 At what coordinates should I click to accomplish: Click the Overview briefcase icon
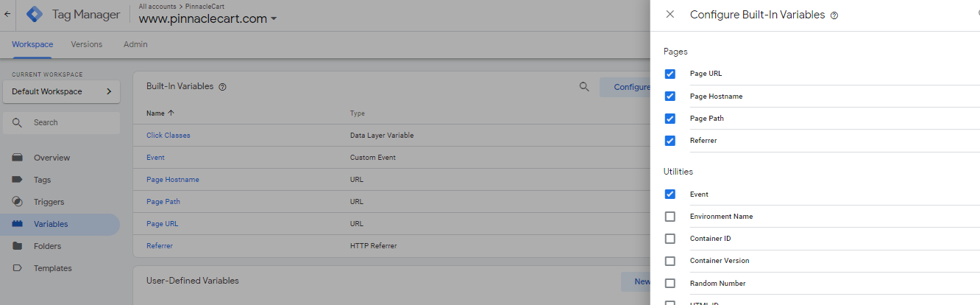tap(18, 158)
